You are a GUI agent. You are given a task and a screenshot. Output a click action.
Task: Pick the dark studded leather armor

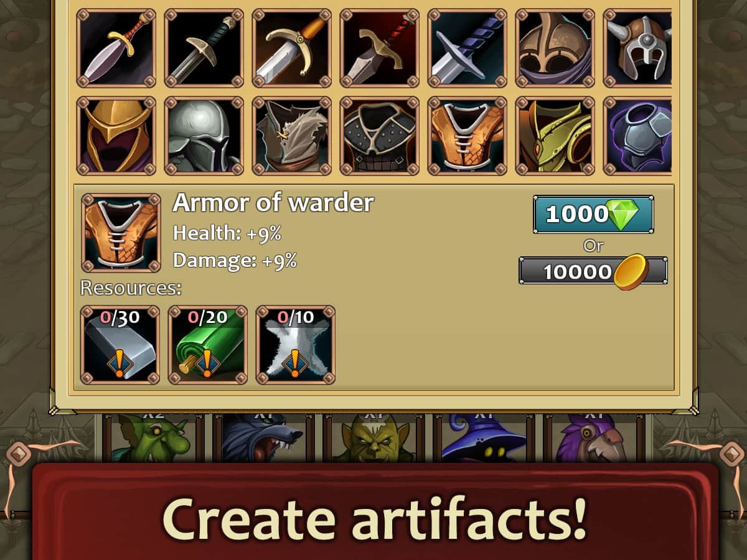click(x=380, y=136)
